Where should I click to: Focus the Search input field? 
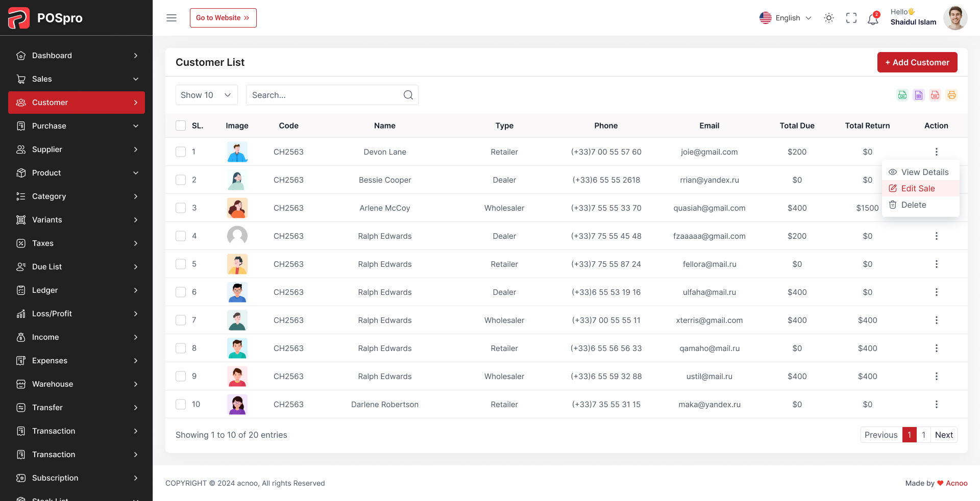332,95
